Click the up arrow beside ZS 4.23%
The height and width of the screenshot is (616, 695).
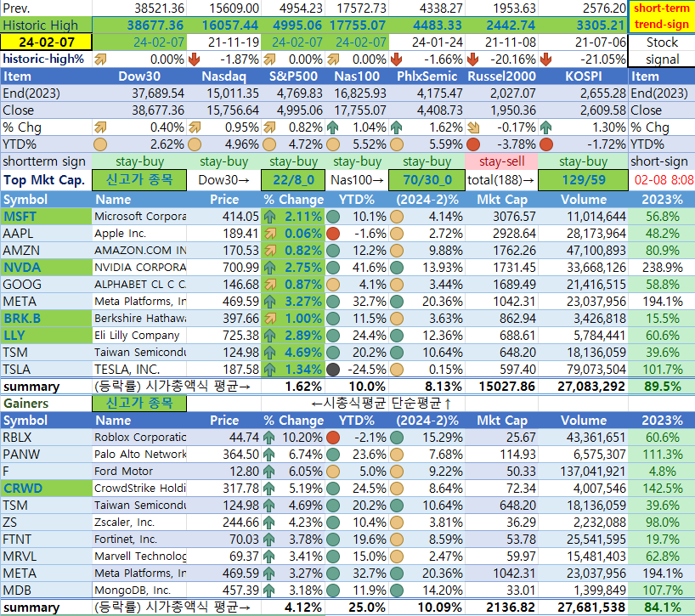[x=268, y=523]
